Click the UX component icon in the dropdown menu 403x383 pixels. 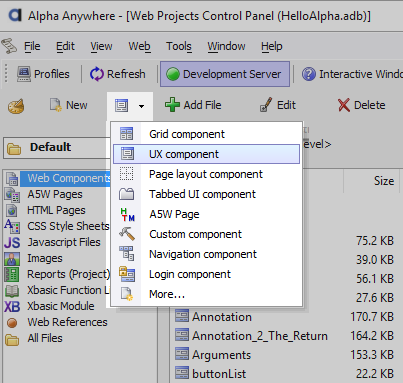pyautogui.click(x=127, y=154)
